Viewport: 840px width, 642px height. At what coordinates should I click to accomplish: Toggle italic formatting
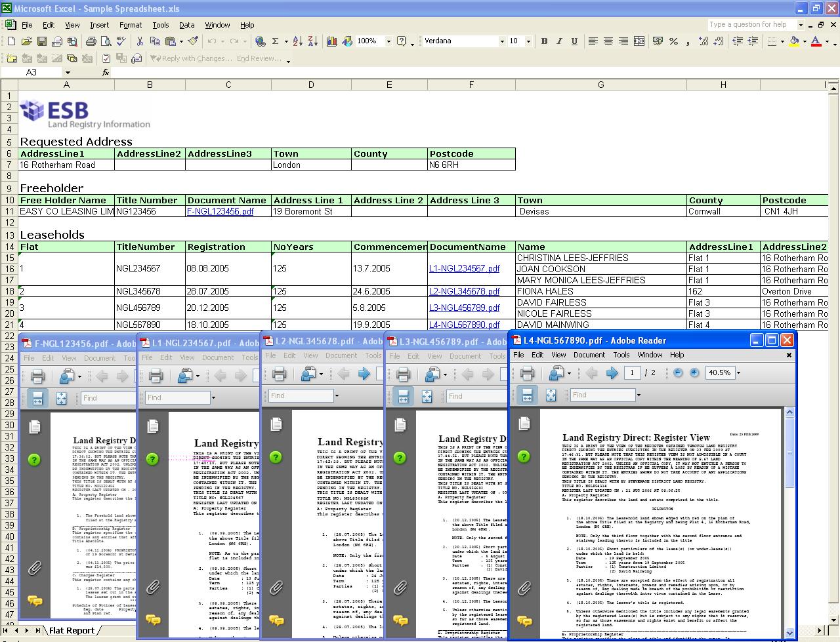559,41
